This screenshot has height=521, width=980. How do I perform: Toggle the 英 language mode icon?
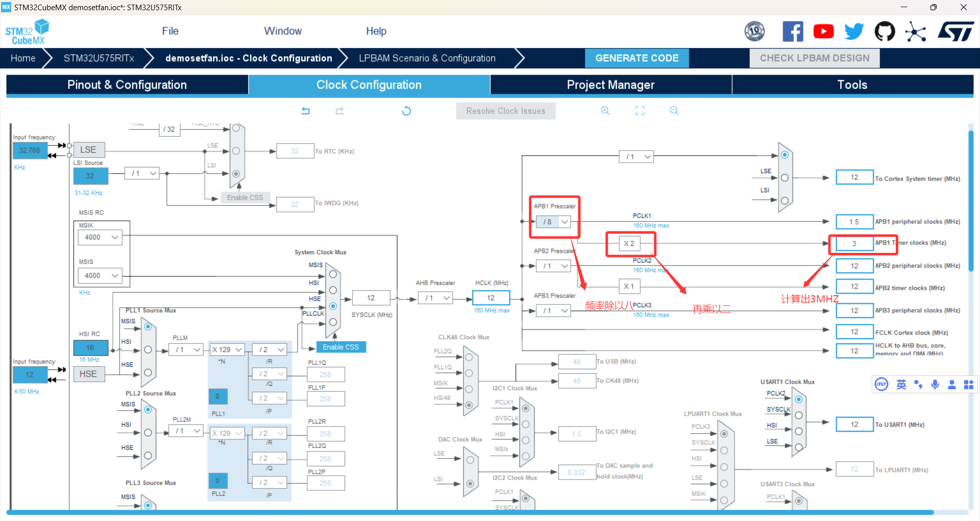(x=901, y=385)
